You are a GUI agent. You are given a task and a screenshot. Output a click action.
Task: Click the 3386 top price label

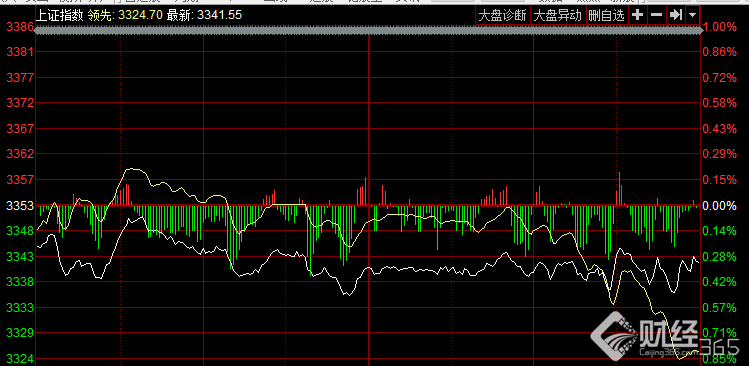click(x=19, y=27)
